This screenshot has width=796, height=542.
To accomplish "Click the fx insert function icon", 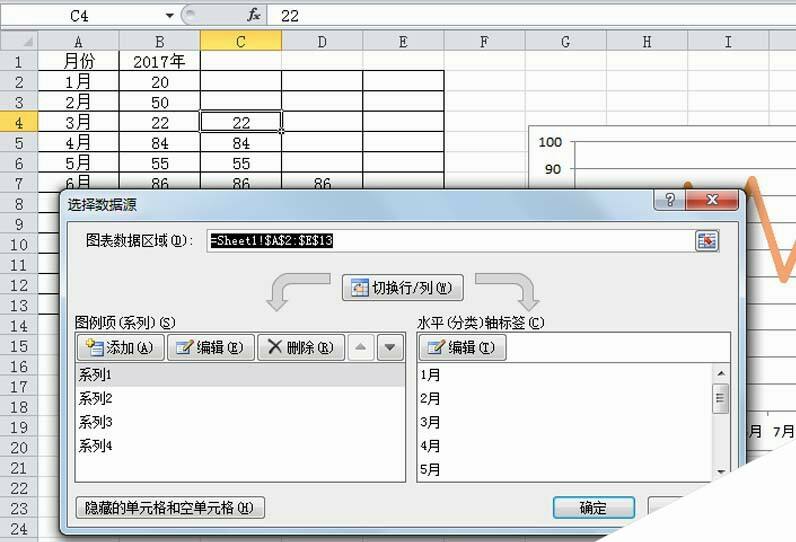I will [x=254, y=15].
